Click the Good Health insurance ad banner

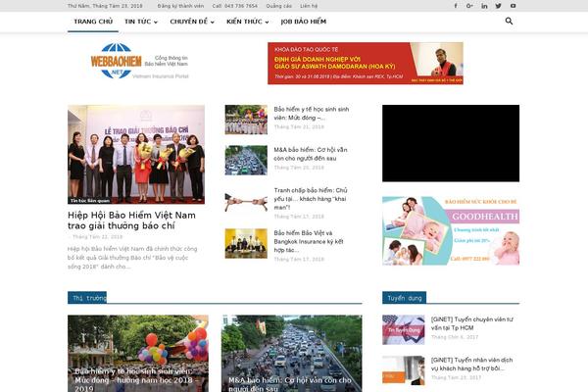pyautogui.click(x=451, y=230)
